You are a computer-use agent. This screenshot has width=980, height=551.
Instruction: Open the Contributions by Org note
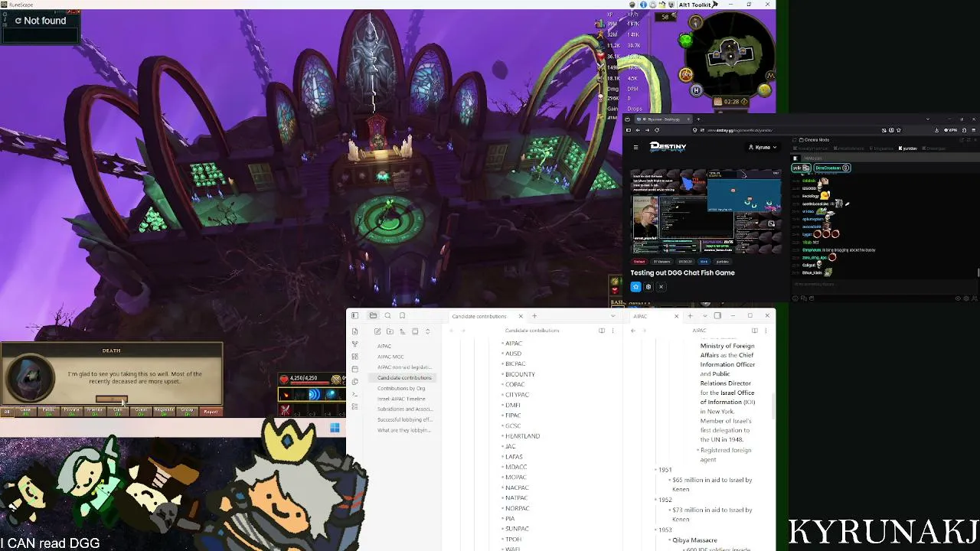coord(401,388)
